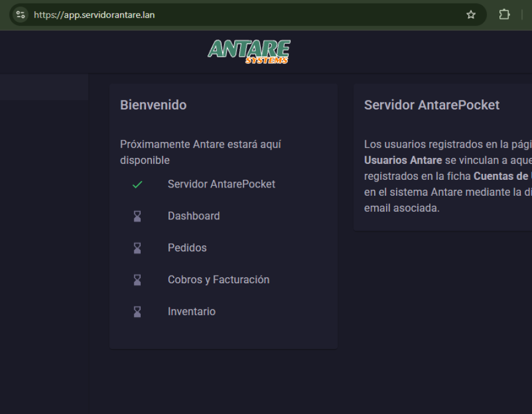Click the hourglass icon next to Pedidos

[137, 248]
